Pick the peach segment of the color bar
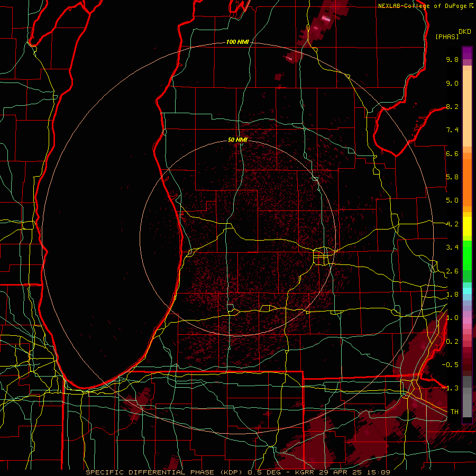Image resolution: width=476 pixels, height=476 pixels. pos(467,108)
